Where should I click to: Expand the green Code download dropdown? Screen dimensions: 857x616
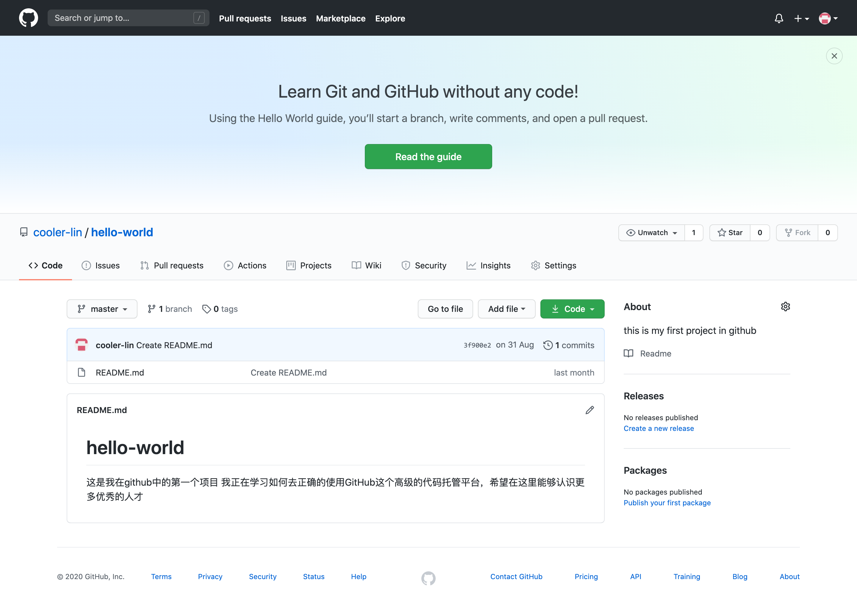572,309
